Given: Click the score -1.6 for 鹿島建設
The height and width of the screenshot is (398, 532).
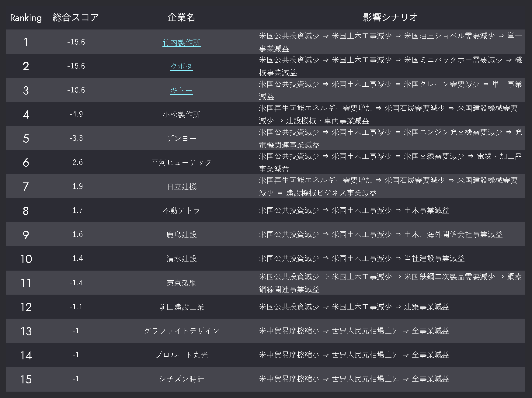Looking at the screenshot, I should coord(76,234).
